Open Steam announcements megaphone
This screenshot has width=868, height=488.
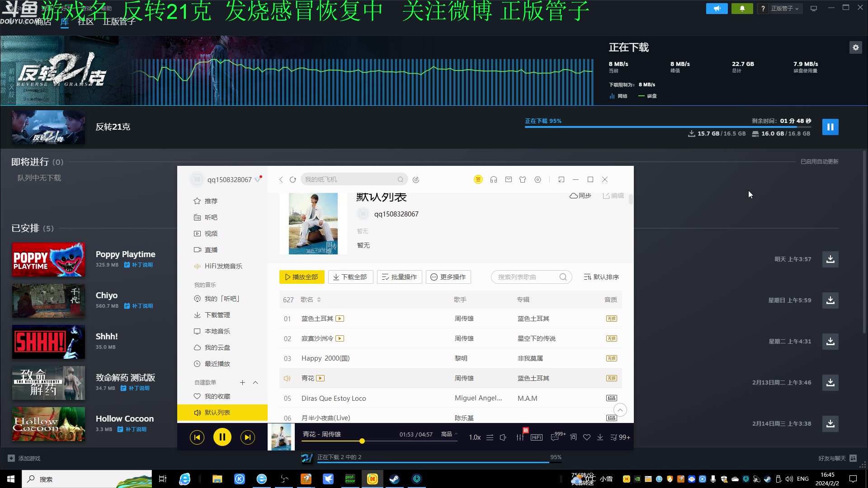pos(717,9)
